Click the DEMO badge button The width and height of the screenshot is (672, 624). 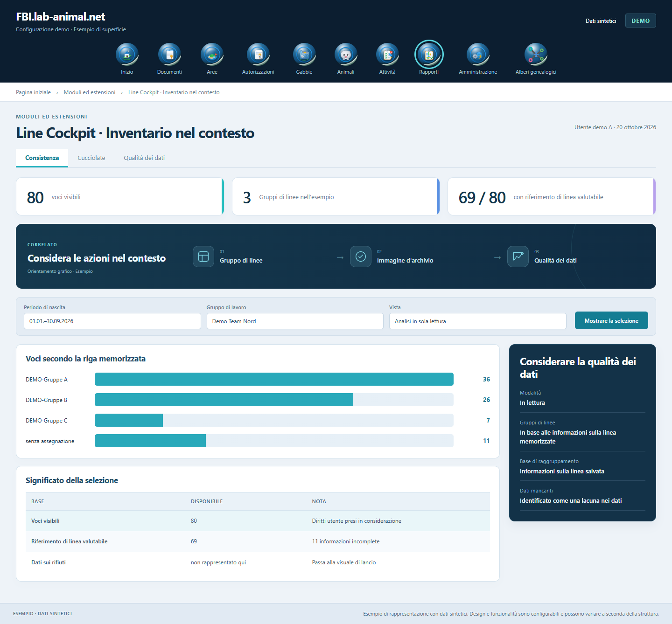[641, 21]
